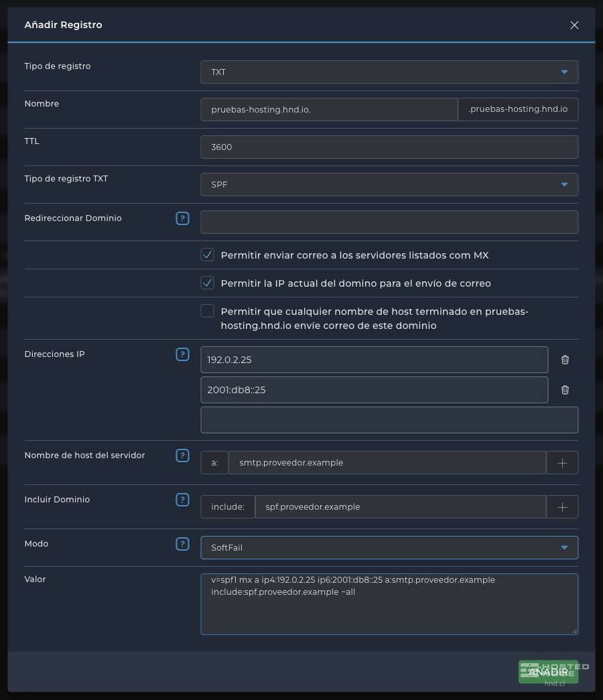603x700 pixels.
Task: Click the Añadir Registro title
Action: 63,25
